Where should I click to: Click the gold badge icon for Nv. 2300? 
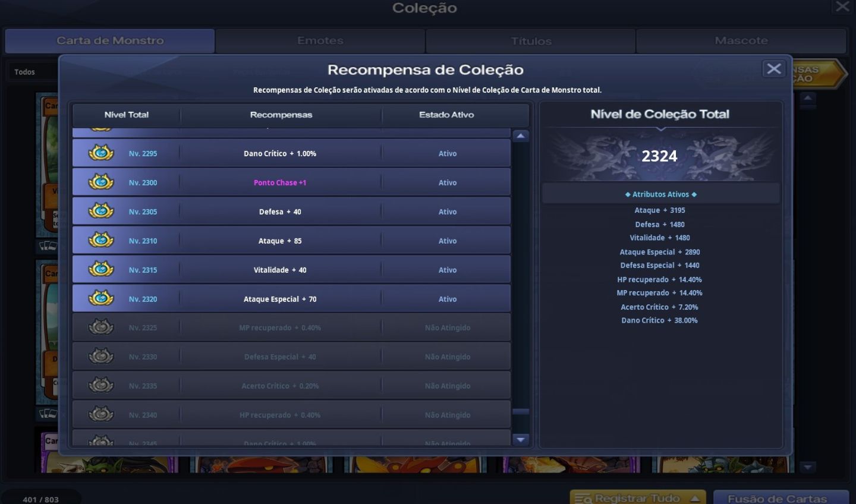tap(101, 182)
